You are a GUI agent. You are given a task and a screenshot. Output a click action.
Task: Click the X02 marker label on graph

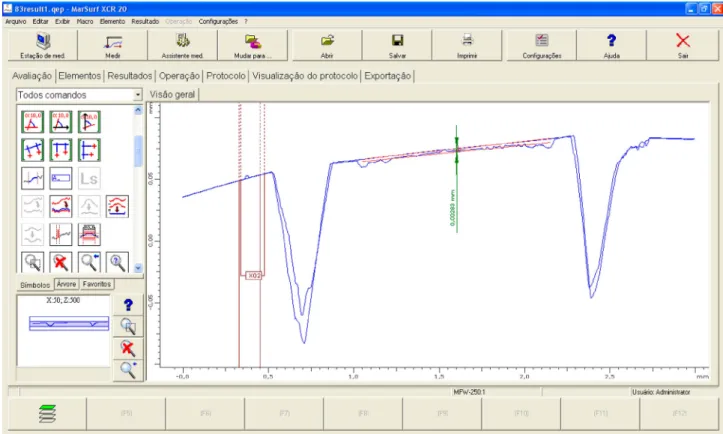[254, 275]
